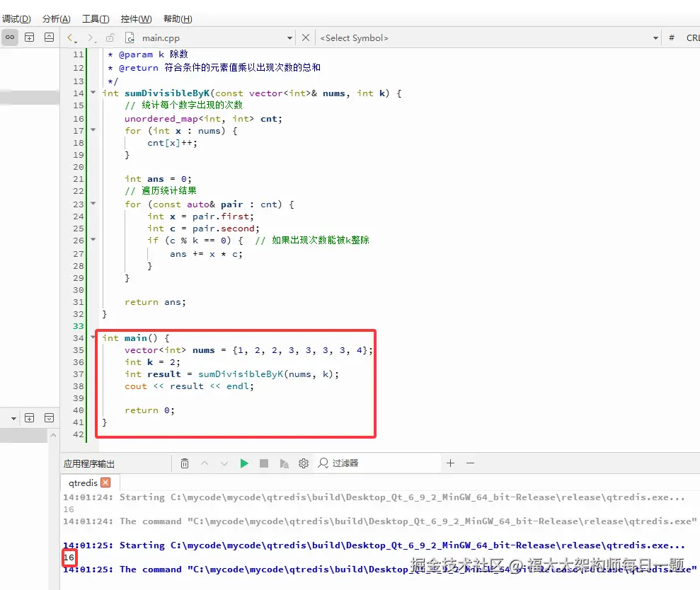Click 'int ans = 0;' on line 21
This screenshot has height=590, width=700.
pos(158,179)
